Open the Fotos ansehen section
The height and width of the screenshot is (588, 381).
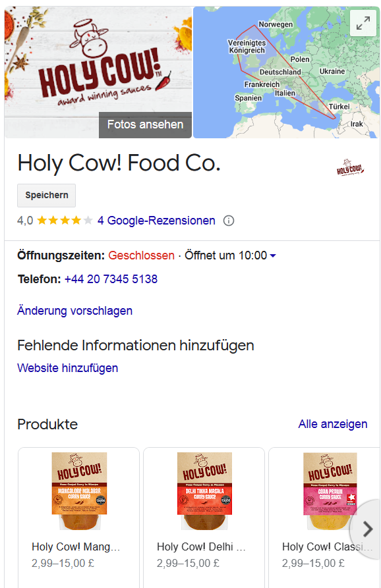click(x=145, y=125)
